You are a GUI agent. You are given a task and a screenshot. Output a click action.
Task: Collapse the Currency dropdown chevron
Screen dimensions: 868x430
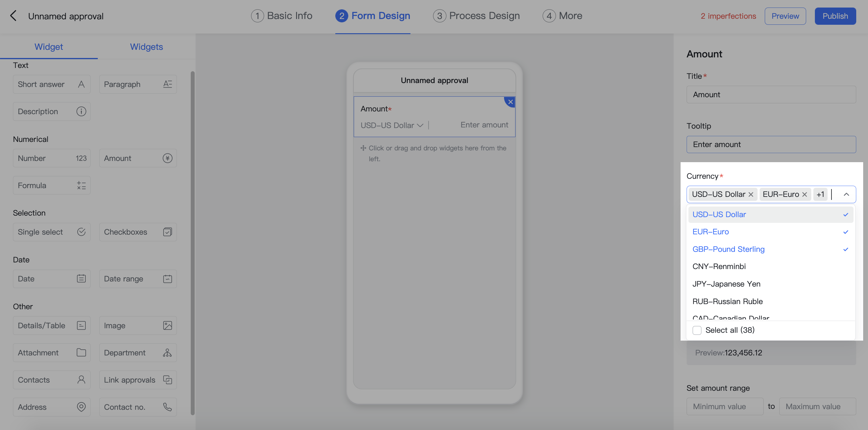846,194
